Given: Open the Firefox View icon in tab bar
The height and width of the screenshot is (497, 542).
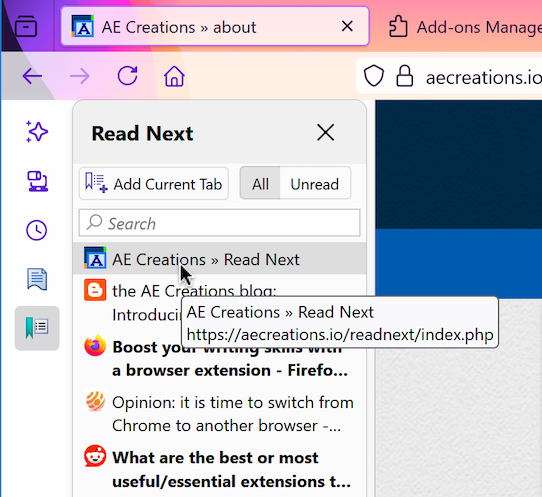Looking at the screenshot, I should [x=26, y=26].
